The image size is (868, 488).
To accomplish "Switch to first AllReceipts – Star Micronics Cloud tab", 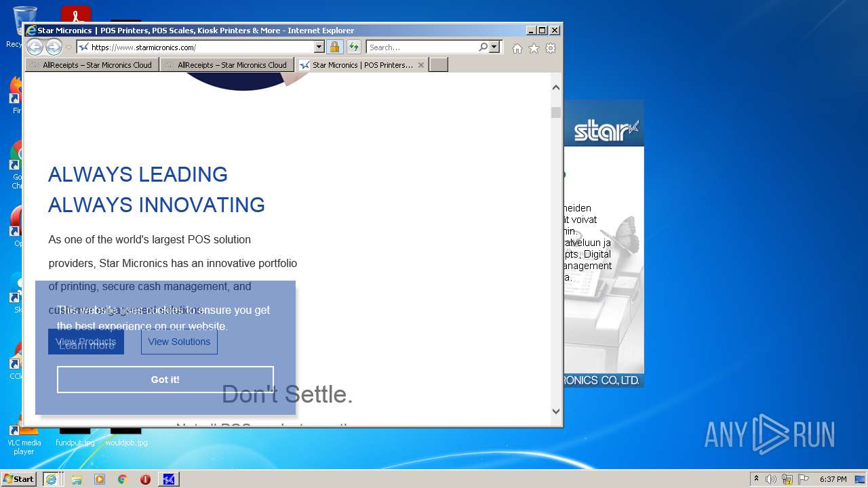I will click(92, 65).
